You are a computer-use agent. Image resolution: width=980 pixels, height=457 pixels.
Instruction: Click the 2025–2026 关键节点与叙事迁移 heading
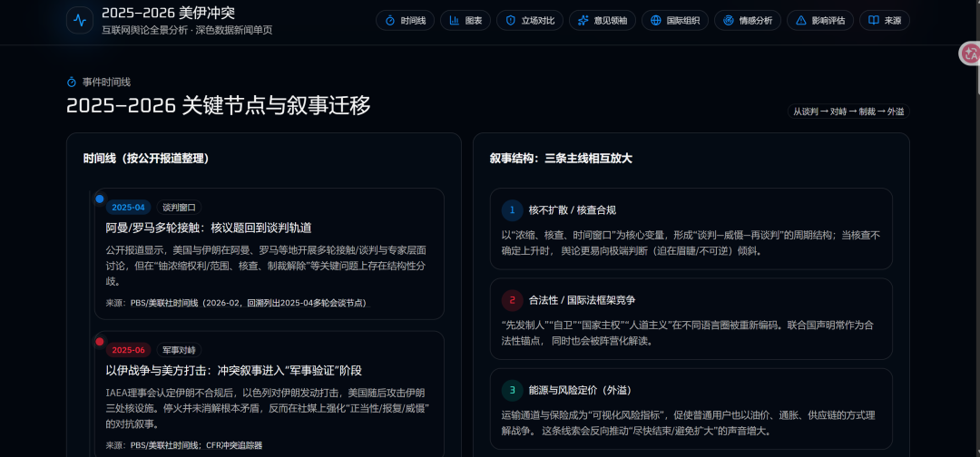(x=219, y=106)
